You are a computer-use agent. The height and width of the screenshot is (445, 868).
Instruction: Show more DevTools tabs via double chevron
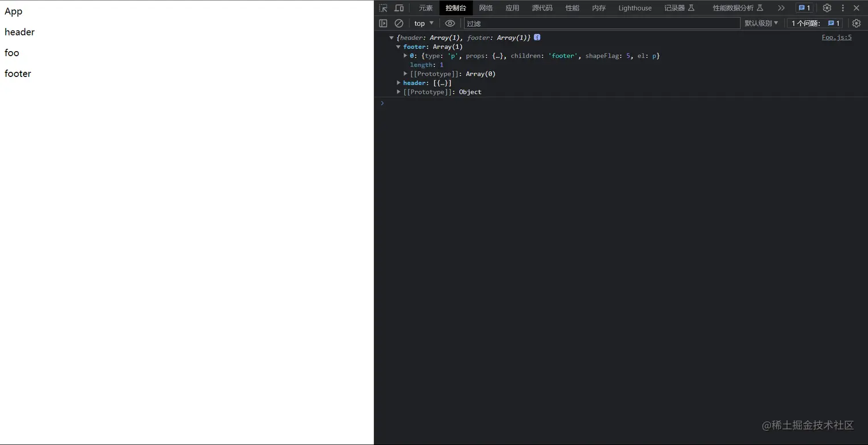(781, 8)
